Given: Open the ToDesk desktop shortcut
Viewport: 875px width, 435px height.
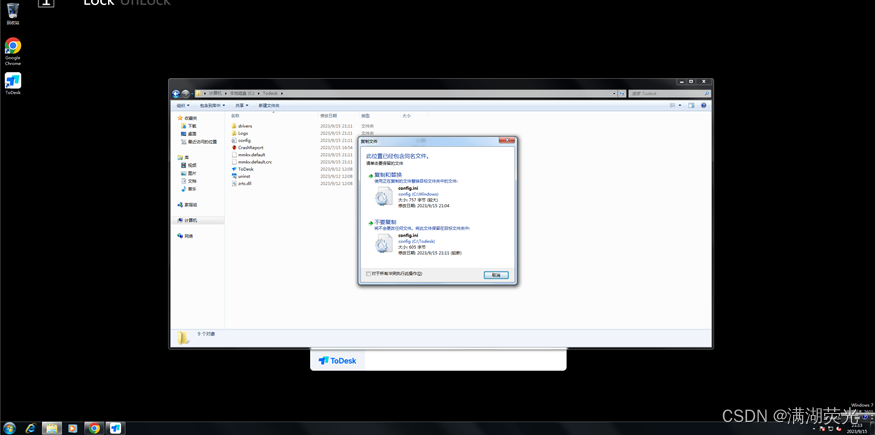Looking at the screenshot, I should (12, 83).
